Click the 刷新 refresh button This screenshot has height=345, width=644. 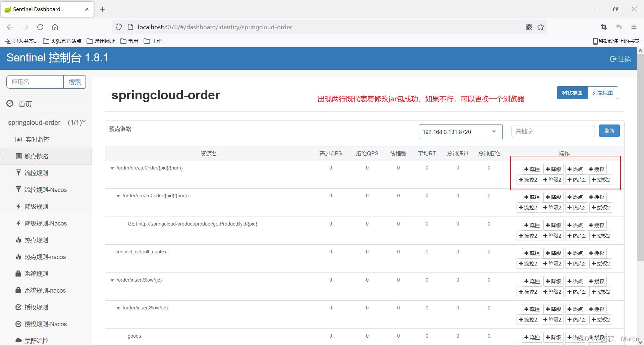tap(609, 131)
